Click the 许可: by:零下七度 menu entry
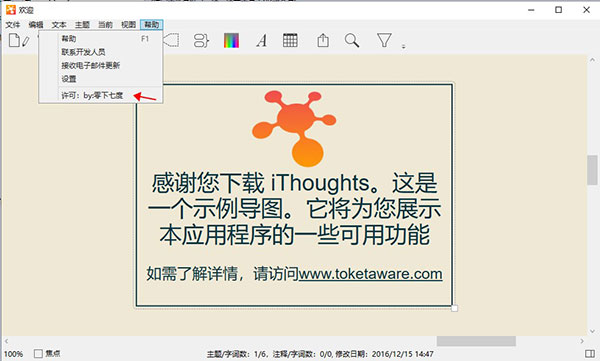The image size is (600, 361). click(x=101, y=95)
